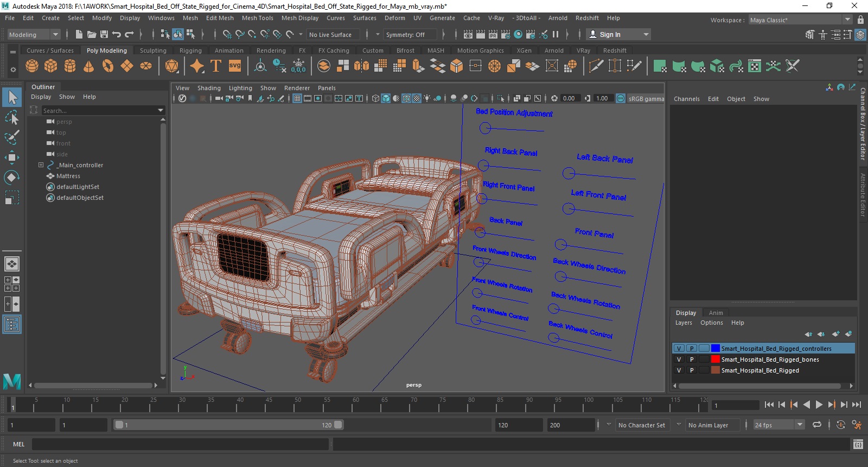Click the time range slider bar
The image size is (868, 467).
coord(228,425)
